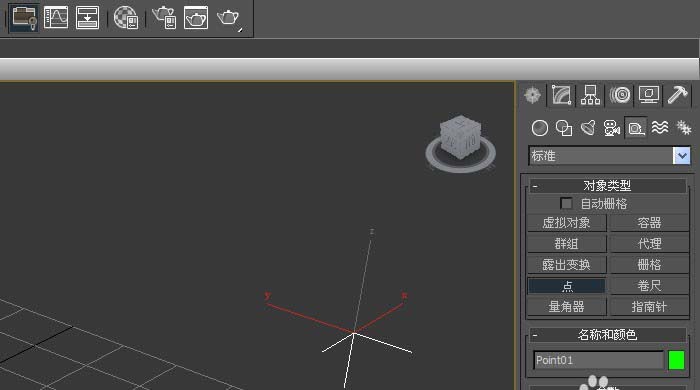Image resolution: width=700 pixels, height=390 pixels.
Task: Click the 群组 button
Action: tap(567, 244)
